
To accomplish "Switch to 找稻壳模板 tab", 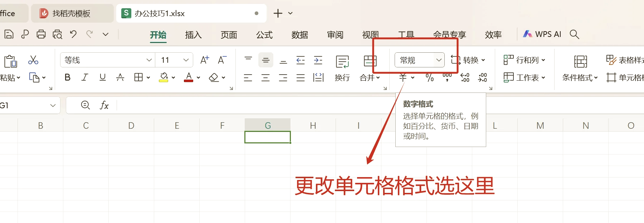I will 72,14.
